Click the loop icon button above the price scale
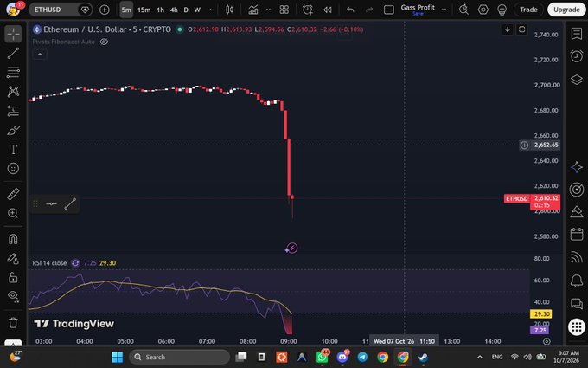The image size is (588, 368). 521,29
